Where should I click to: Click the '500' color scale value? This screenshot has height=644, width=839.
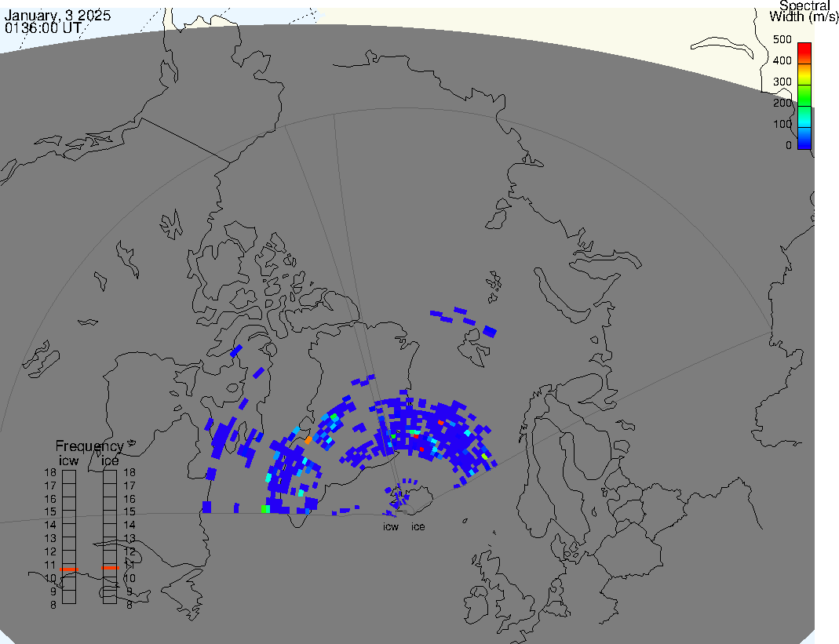(x=782, y=39)
